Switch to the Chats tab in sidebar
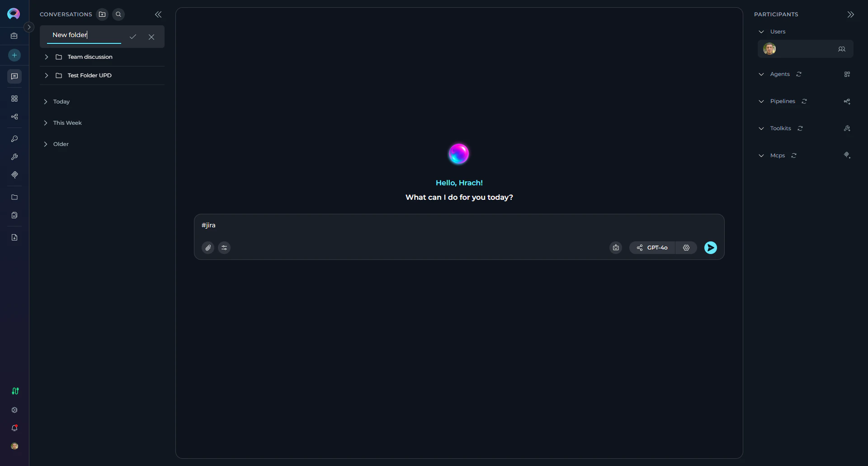 coord(14,76)
